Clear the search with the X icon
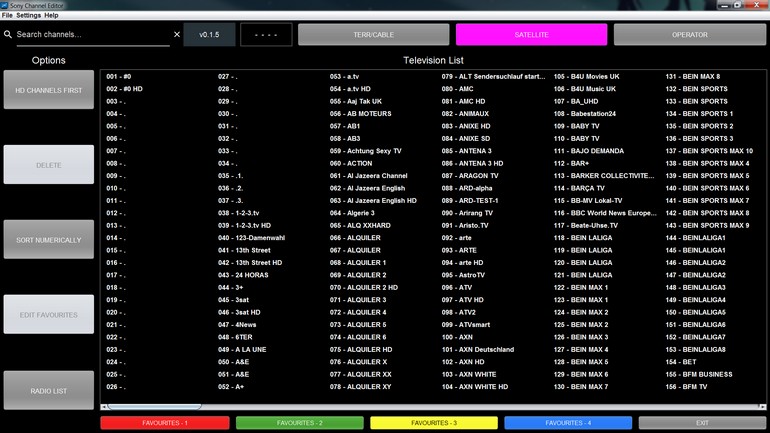The image size is (770, 433). pos(177,34)
